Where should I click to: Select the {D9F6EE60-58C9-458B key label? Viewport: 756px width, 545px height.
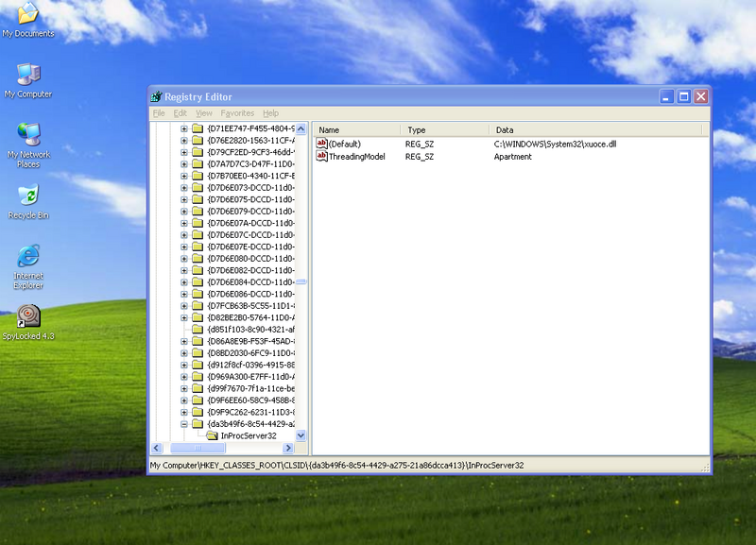pyautogui.click(x=250, y=400)
